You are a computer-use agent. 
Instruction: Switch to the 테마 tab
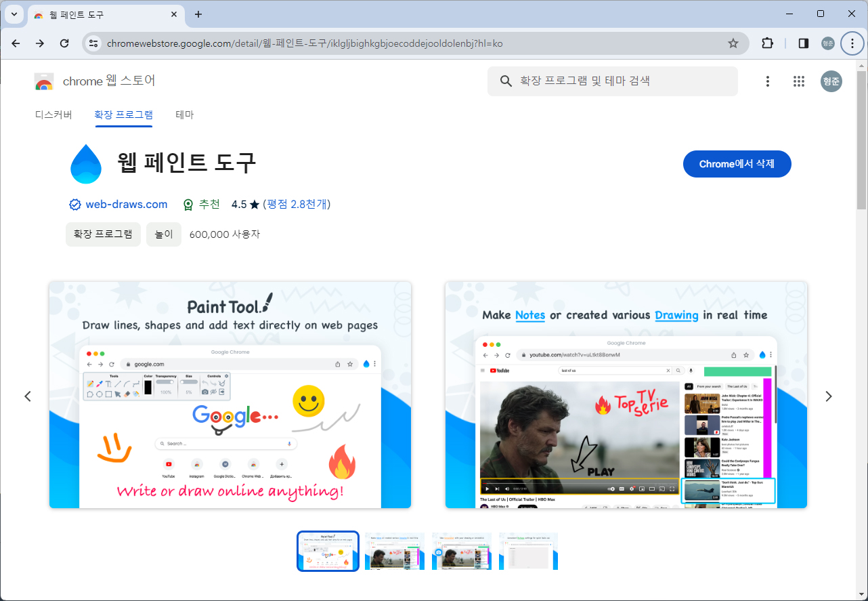coord(185,115)
